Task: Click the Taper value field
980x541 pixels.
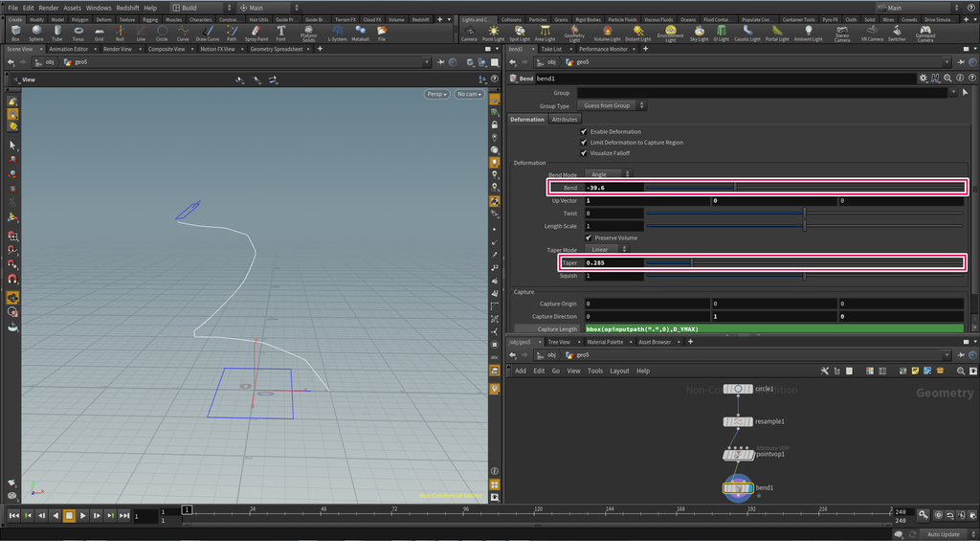Action: 614,262
